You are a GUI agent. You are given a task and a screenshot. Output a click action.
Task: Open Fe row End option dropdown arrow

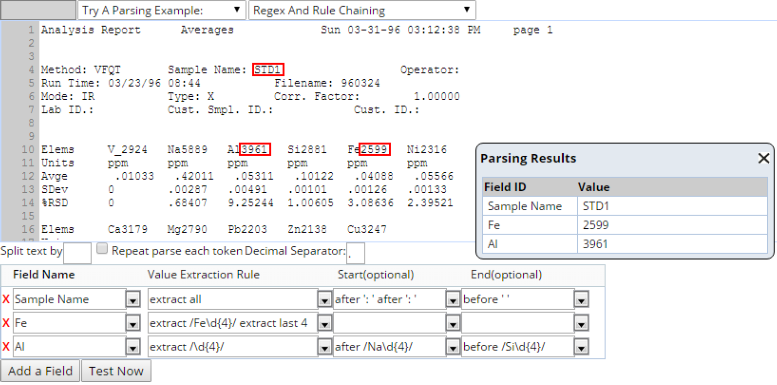[x=581, y=324]
